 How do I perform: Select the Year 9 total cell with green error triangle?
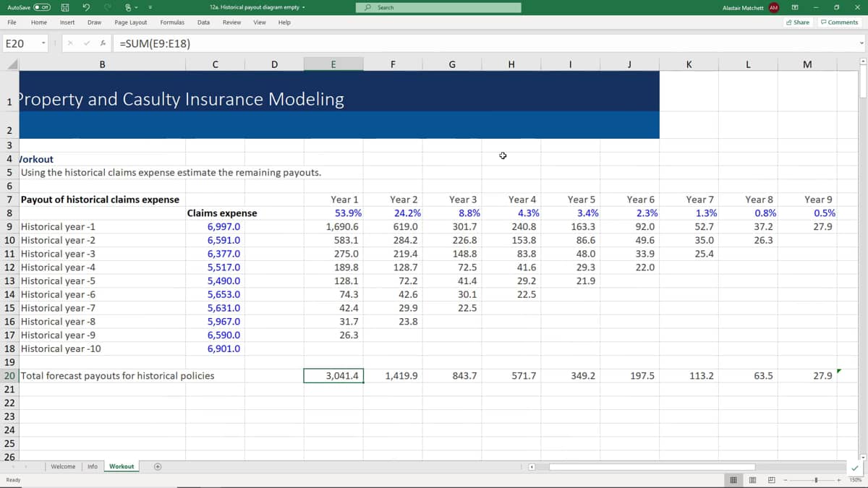click(808, 376)
